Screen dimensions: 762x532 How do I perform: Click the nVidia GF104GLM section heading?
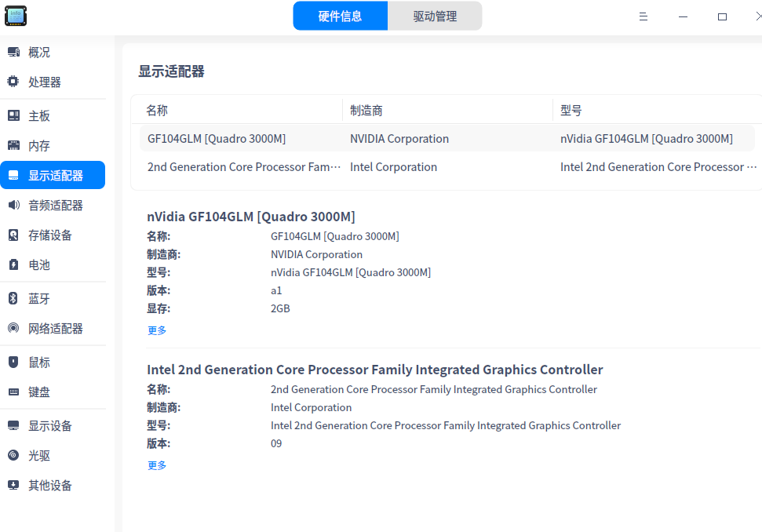pos(251,217)
